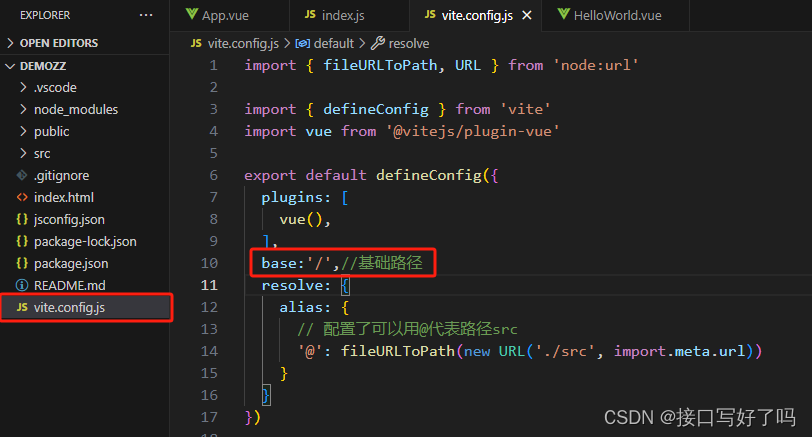812x437 pixels.
Task: Open package.json file
Action: (71, 264)
